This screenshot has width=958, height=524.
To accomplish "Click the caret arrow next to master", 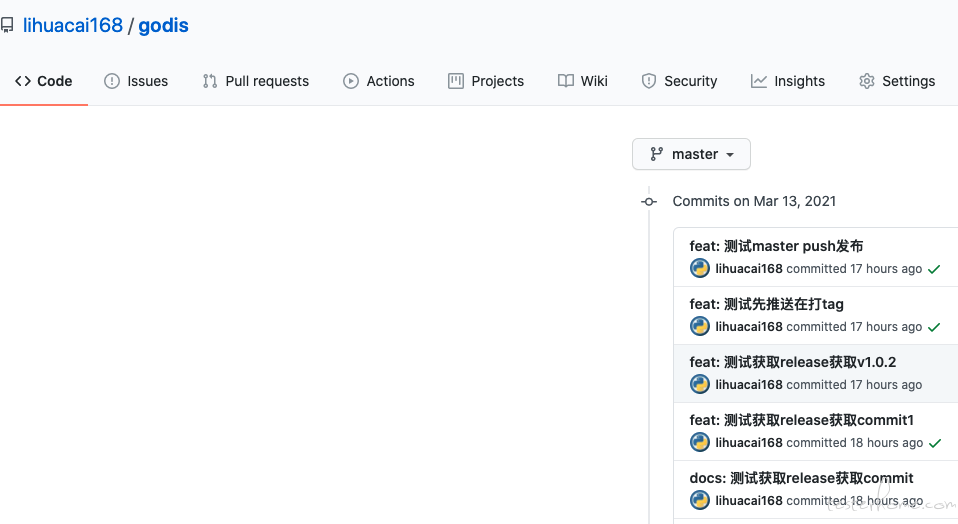I will (729, 155).
